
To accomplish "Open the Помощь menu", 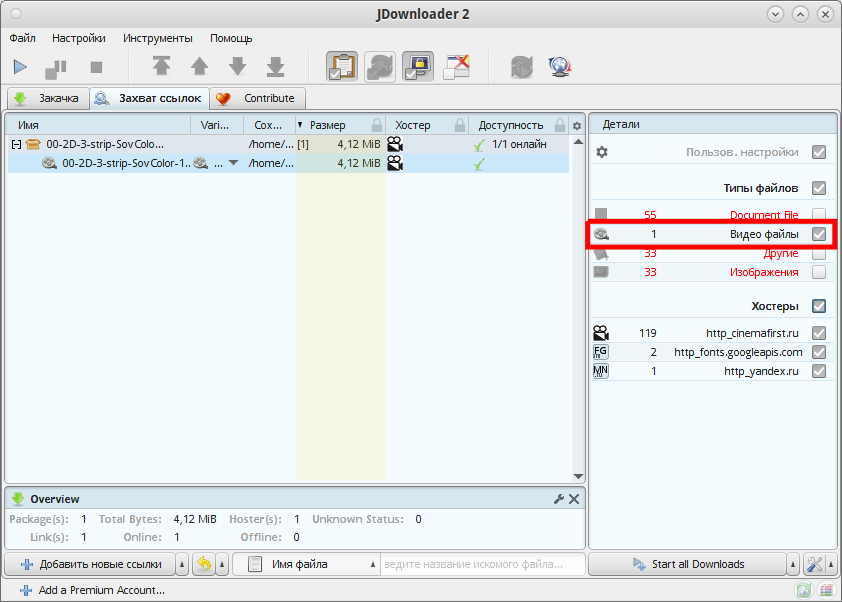I will pos(231,38).
